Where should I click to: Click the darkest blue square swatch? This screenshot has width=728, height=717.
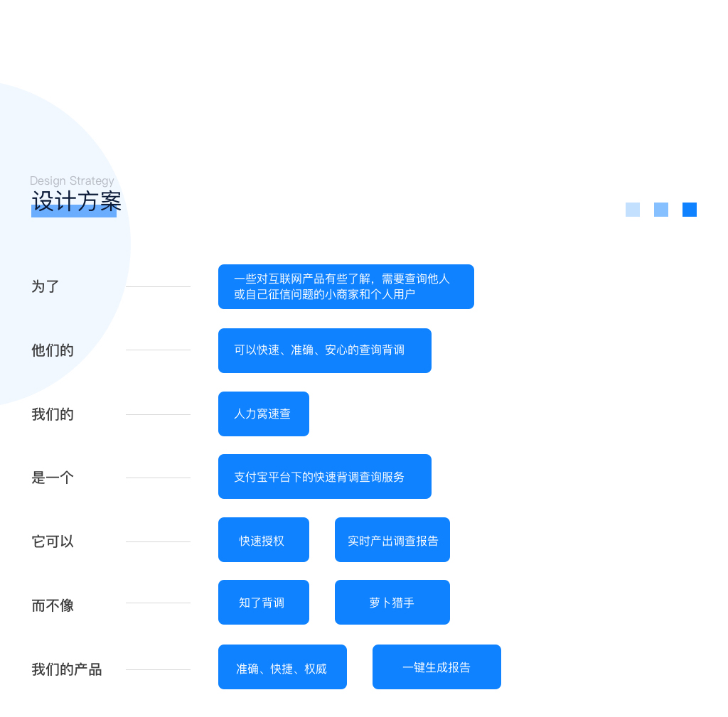pos(689,210)
